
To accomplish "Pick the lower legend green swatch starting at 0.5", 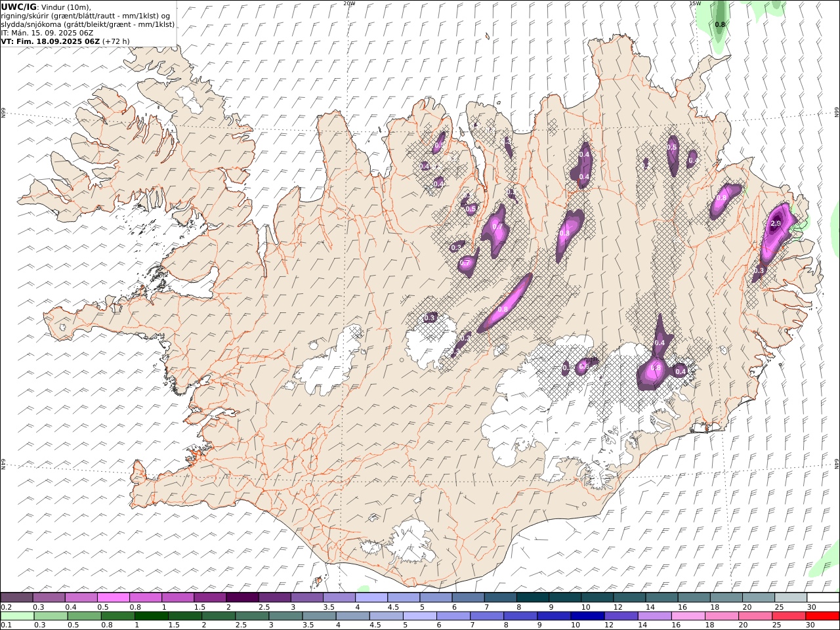I will click(x=84, y=616).
